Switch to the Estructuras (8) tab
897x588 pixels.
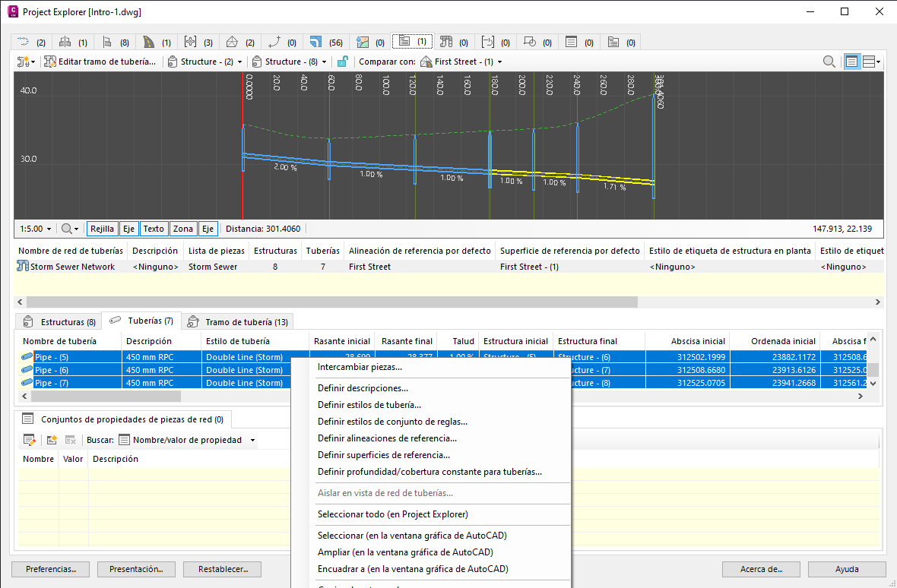tap(59, 321)
